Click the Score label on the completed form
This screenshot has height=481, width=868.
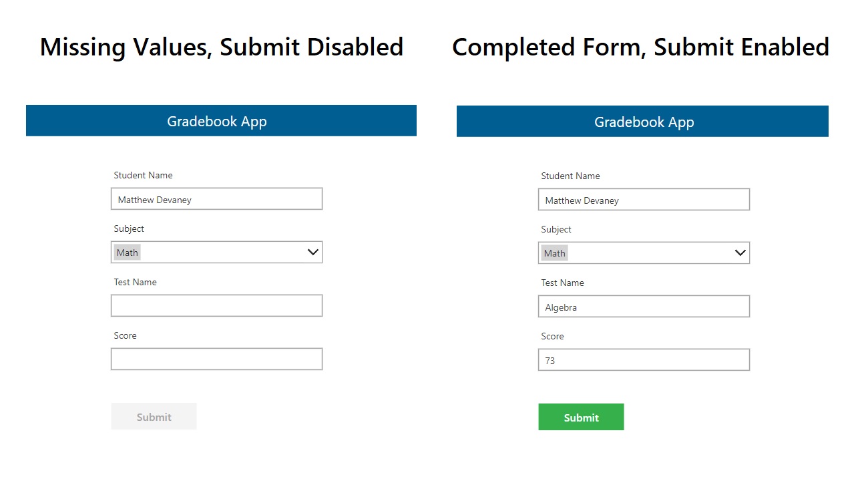552,336
